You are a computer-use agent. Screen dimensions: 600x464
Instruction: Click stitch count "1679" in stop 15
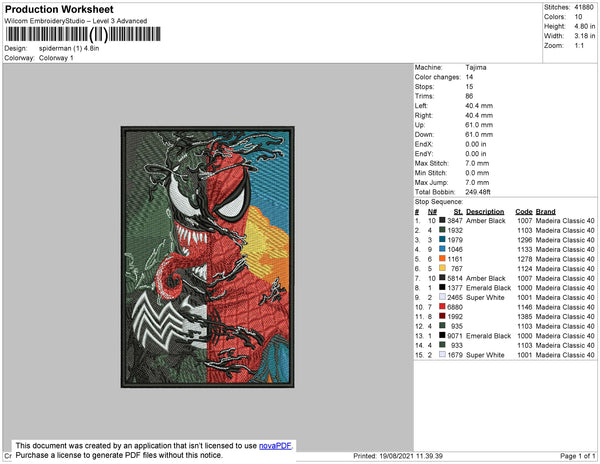pyautogui.click(x=455, y=355)
